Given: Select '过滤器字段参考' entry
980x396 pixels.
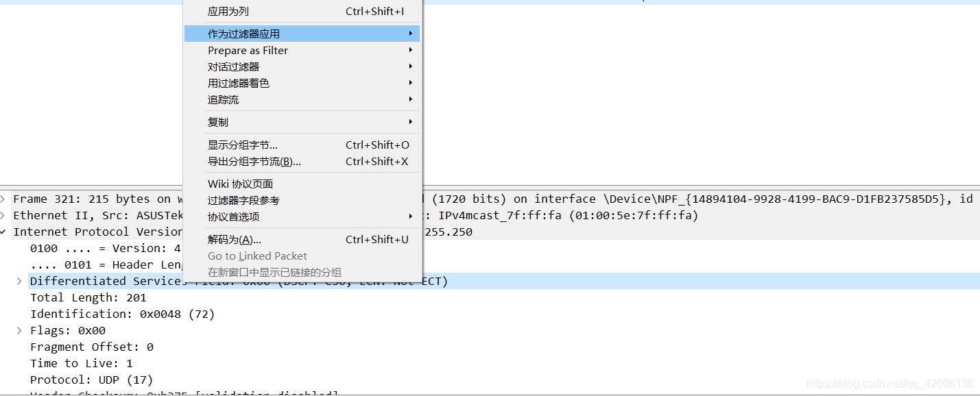Looking at the screenshot, I should (302, 200).
